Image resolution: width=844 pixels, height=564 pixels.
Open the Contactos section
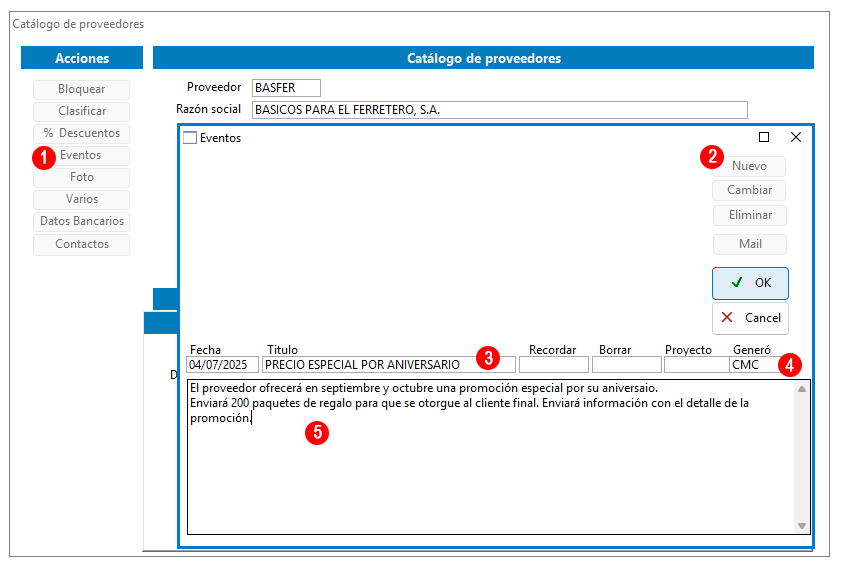pyautogui.click(x=81, y=244)
